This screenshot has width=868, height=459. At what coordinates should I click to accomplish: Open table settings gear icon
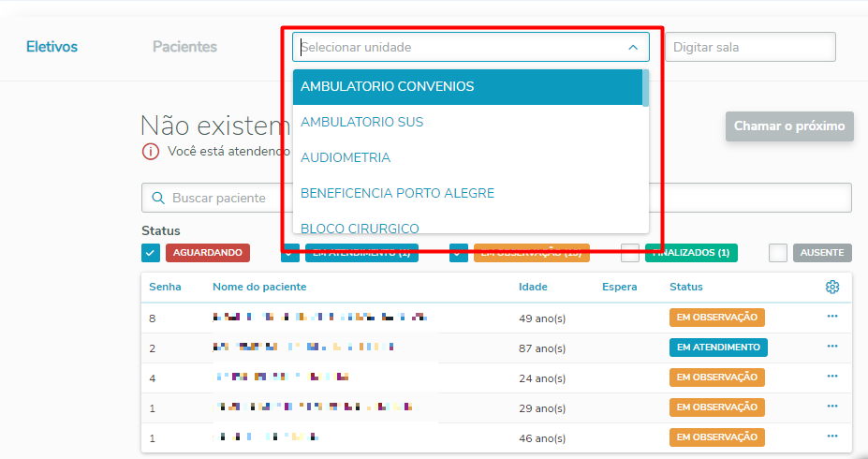pyautogui.click(x=832, y=287)
